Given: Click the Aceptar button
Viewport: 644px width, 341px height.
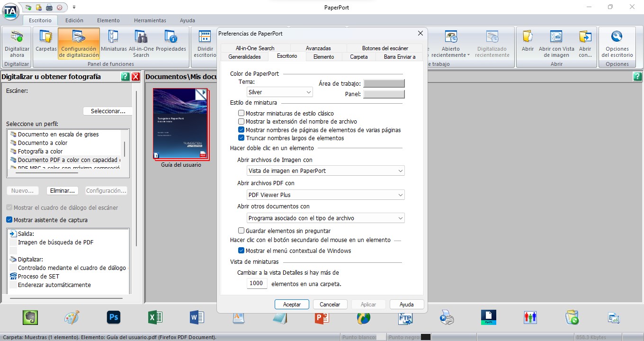Looking at the screenshot, I should click(x=292, y=304).
